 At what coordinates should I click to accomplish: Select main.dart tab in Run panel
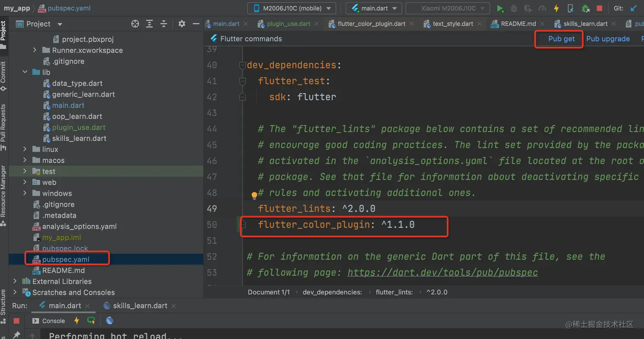[65, 306]
